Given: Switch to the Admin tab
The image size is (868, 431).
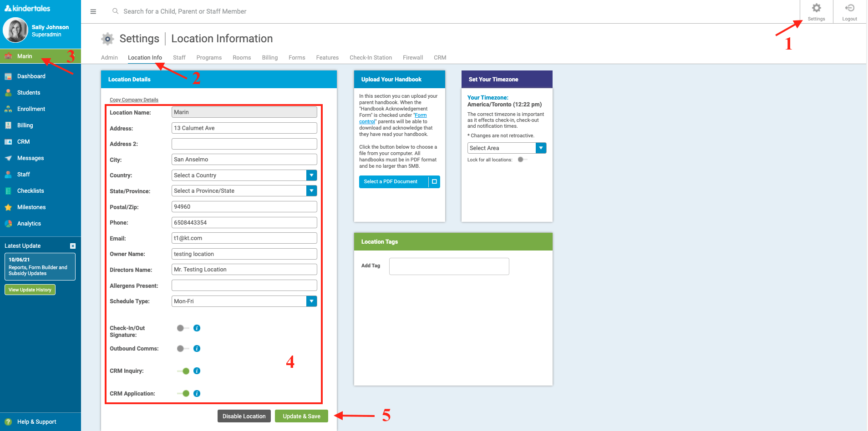Looking at the screenshot, I should [x=109, y=58].
